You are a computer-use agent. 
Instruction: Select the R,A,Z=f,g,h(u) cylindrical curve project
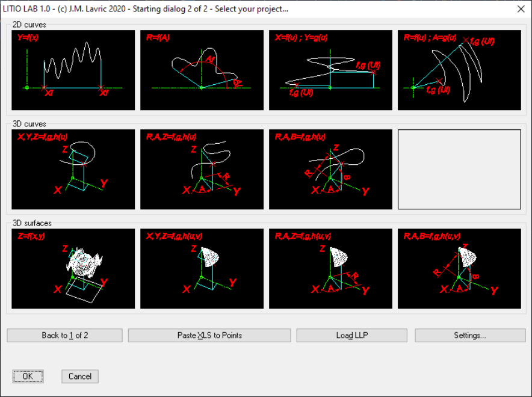point(202,170)
